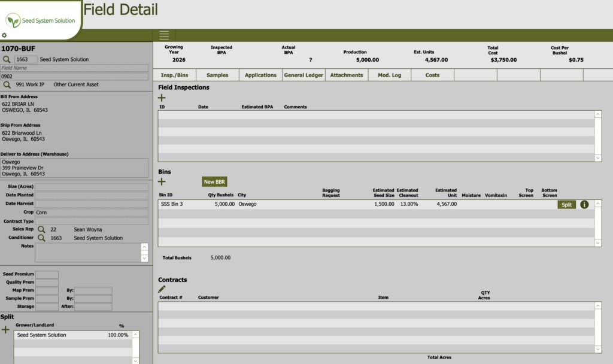Open Sales Rep lookup magnifier
The image size is (613, 364).
click(x=41, y=229)
